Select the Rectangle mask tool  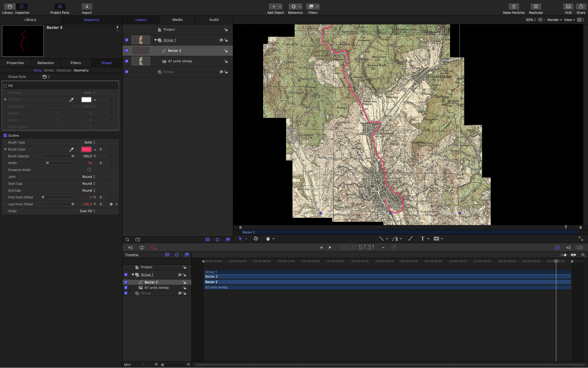[x=437, y=239]
